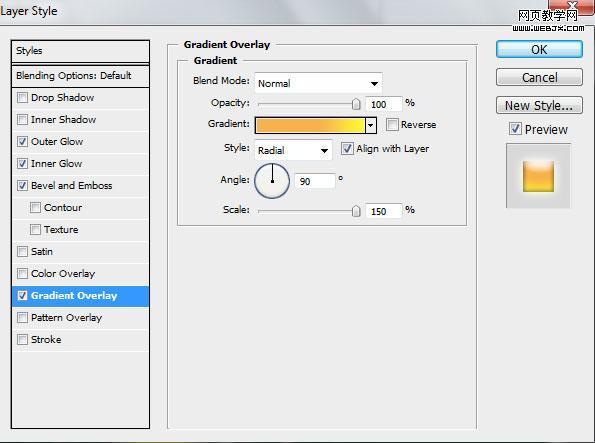The width and height of the screenshot is (595, 443).
Task: Enable the Satin checkbox
Action: click(x=22, y=251)
